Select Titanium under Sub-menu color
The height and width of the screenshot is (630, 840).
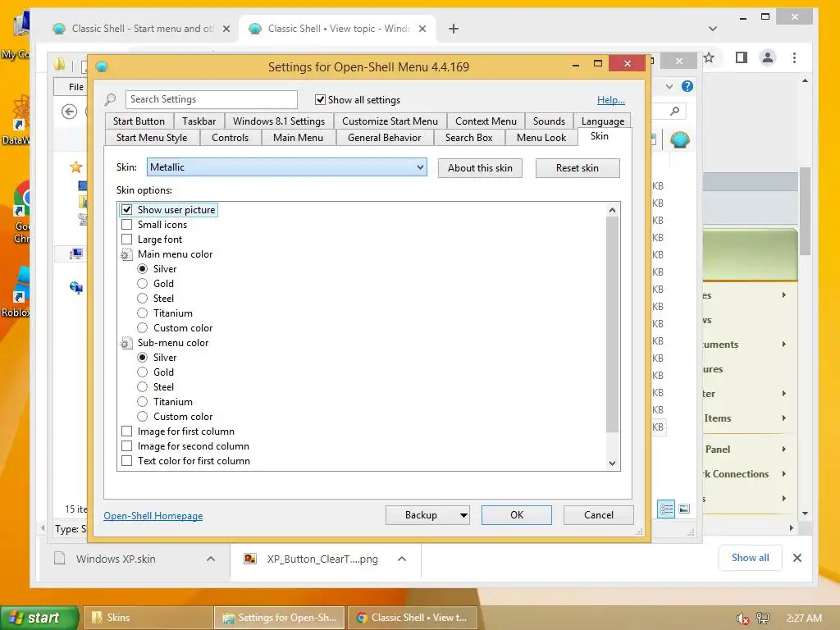[142, 402]
